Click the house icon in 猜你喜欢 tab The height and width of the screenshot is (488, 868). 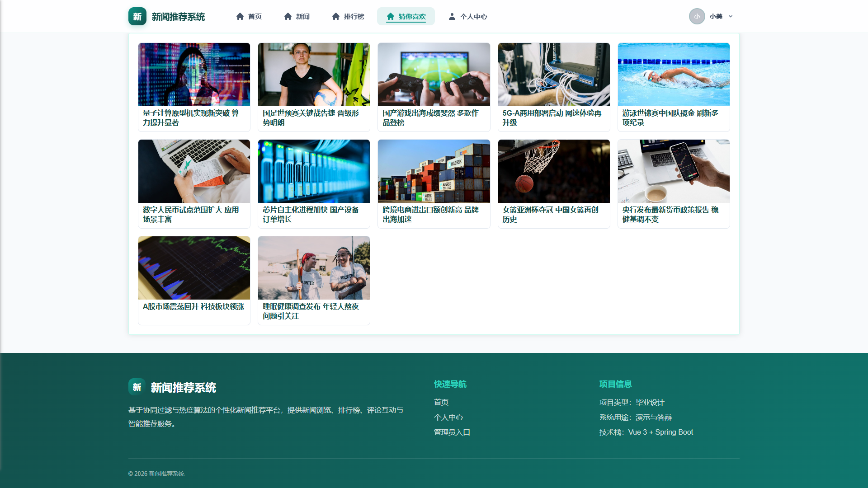pos(391,16)
